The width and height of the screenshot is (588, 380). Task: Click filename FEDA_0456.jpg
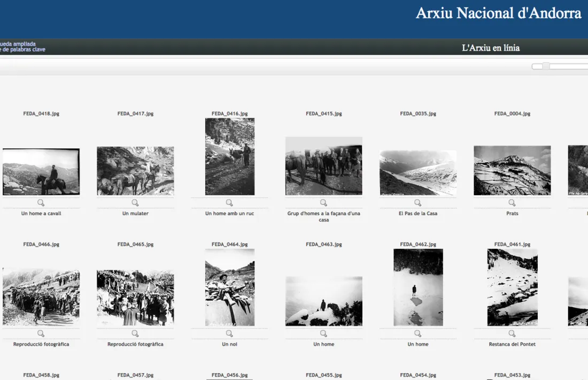tap(229, 375)
